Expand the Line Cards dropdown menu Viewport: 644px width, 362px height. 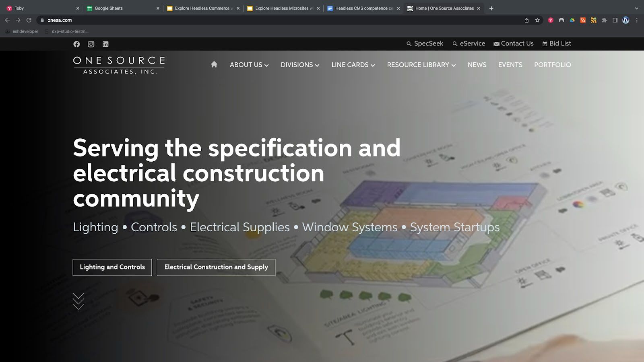pyautogui.click(x=353, y=65)
